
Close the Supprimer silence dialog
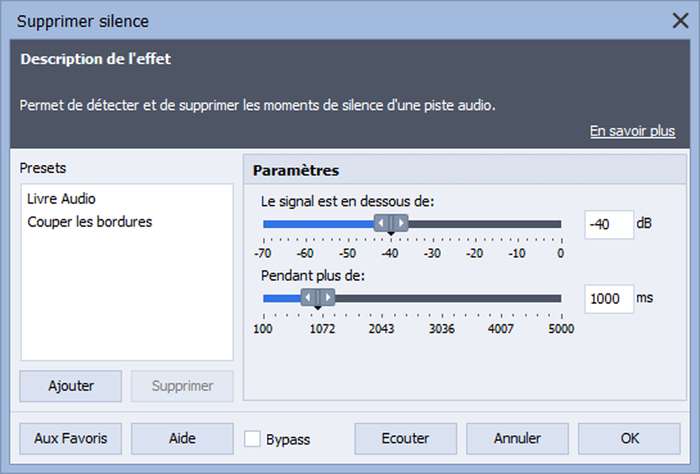click(x=680, y=21)
